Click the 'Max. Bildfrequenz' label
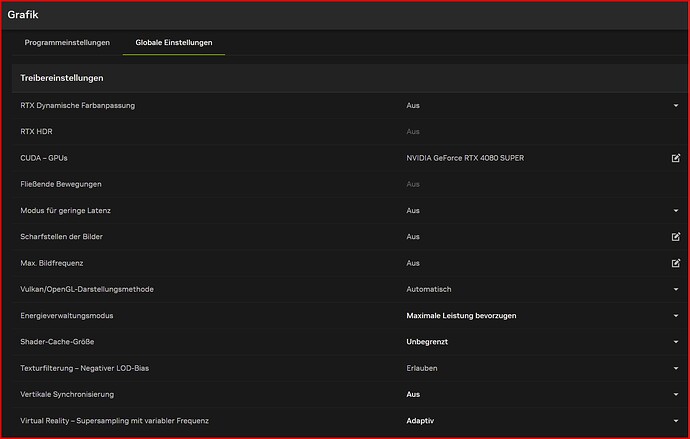The width and height of the screenshot is (690, 439). [x=51, y=263]
